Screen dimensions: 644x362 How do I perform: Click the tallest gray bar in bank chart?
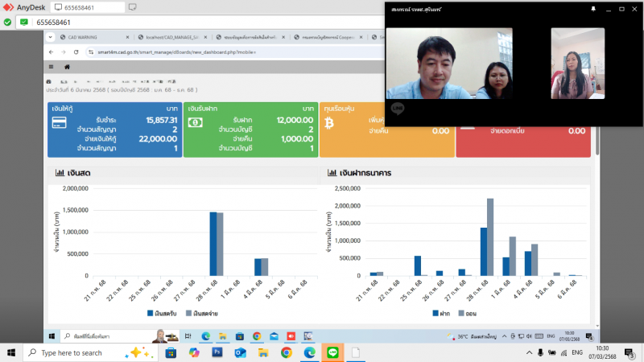(x=490, y=237)
